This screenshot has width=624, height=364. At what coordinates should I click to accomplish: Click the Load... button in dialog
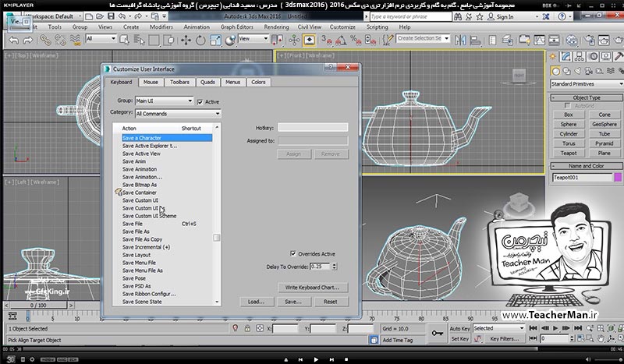tap(257, 302)
